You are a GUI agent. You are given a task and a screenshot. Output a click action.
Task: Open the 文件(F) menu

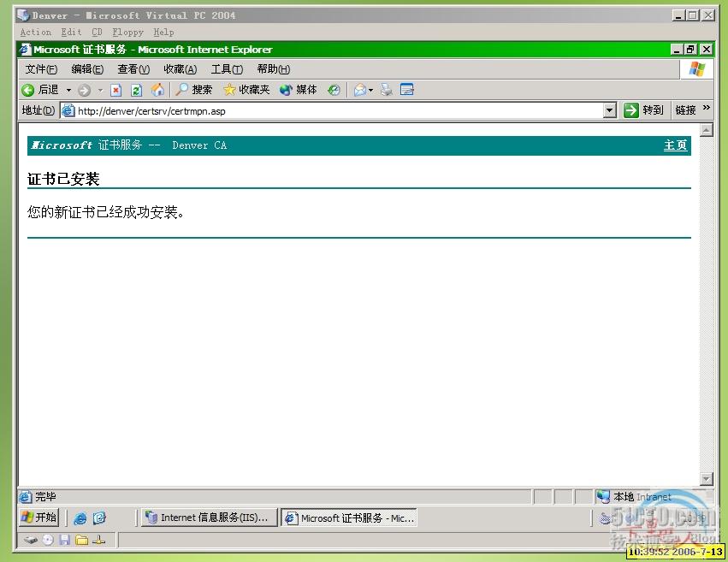[41, 69]
